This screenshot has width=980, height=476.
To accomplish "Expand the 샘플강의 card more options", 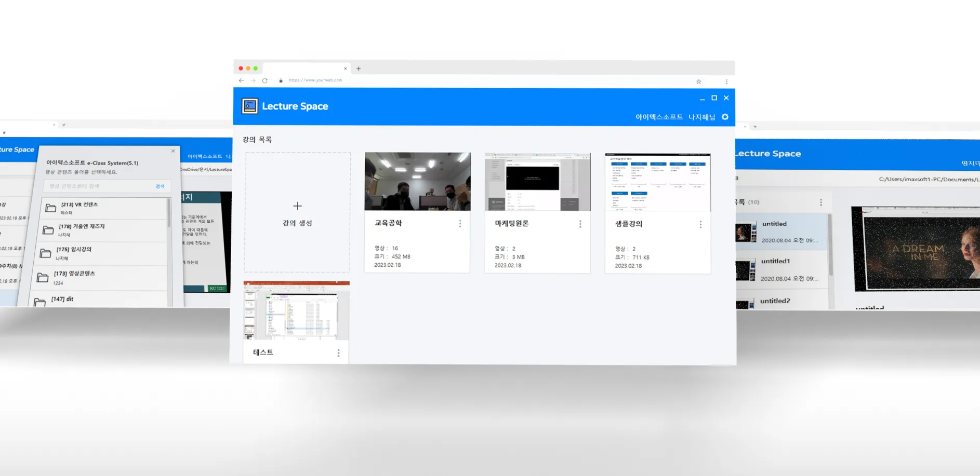I will click(700, 224).
